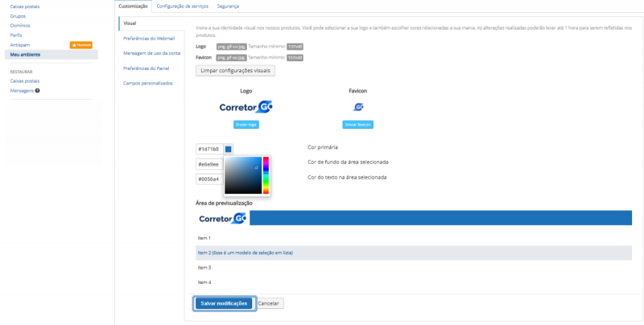This screenshot has width=644, height=325.
Task: Switch to the Segurança tab
Action: pos(228,6)
